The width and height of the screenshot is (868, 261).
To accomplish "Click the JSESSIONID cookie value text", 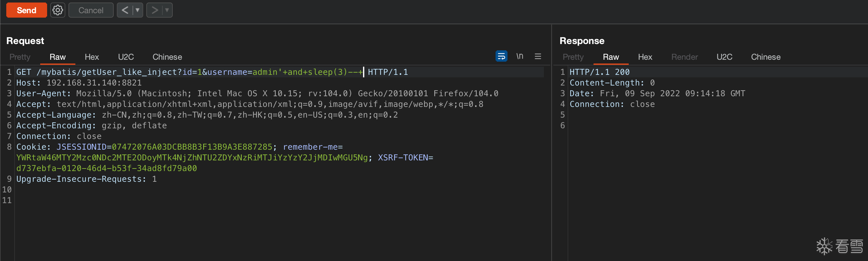I will 192,147.
